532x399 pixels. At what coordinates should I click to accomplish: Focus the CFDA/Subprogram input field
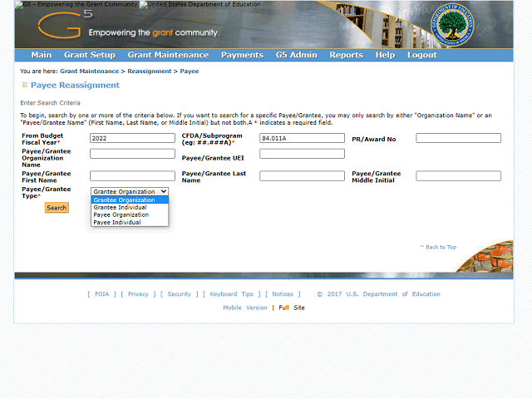coord(302,138)
